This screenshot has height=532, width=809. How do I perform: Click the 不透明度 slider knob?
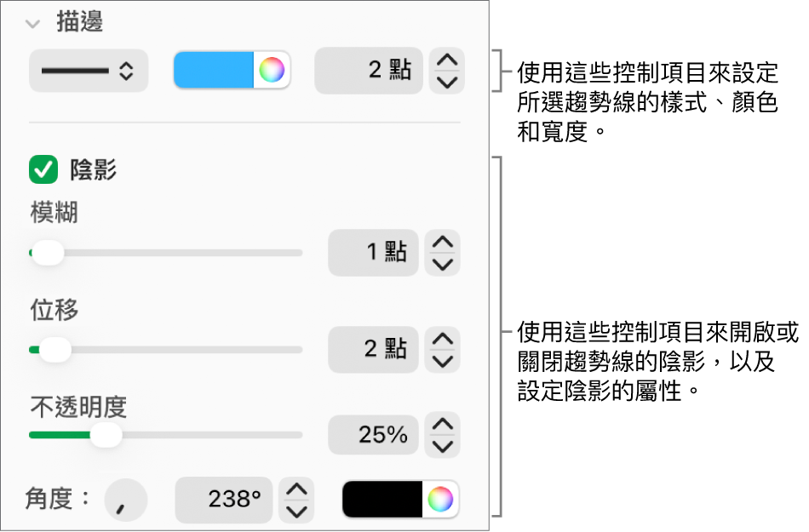(107, 435)
